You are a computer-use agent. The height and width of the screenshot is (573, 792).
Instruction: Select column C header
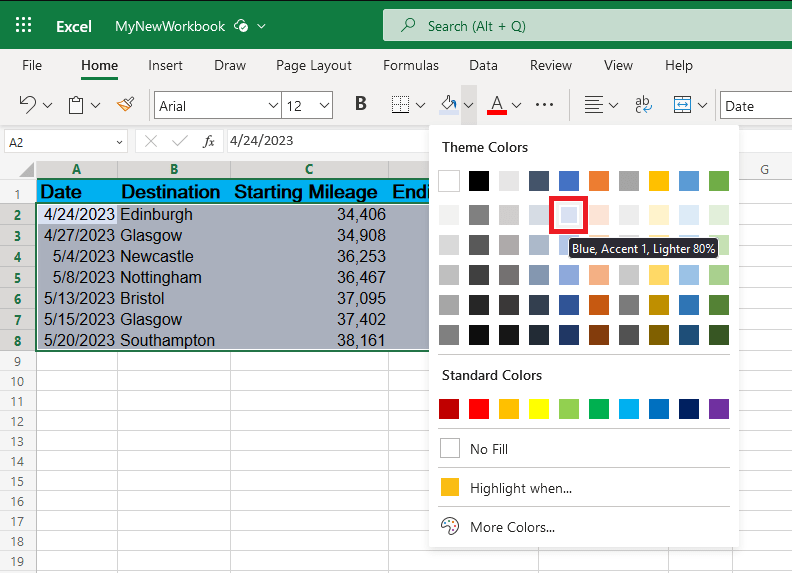[x=309, y=169]
